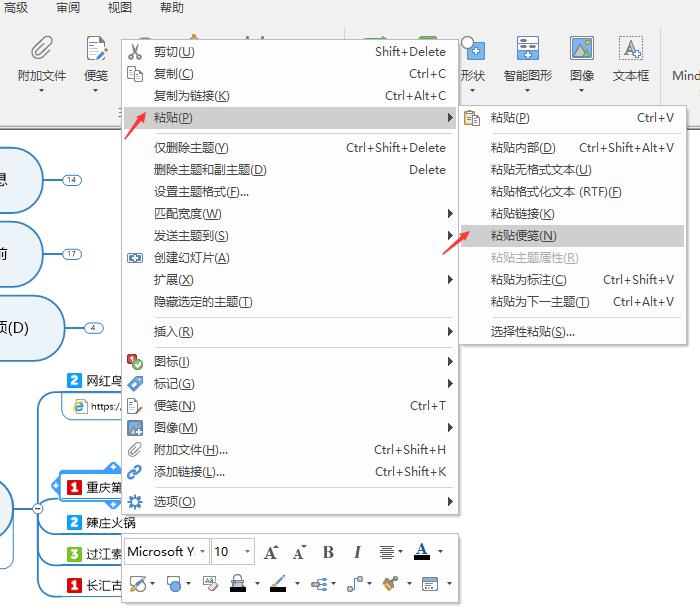Open the 视图 ribbon tab

click(x=120, y=8)
